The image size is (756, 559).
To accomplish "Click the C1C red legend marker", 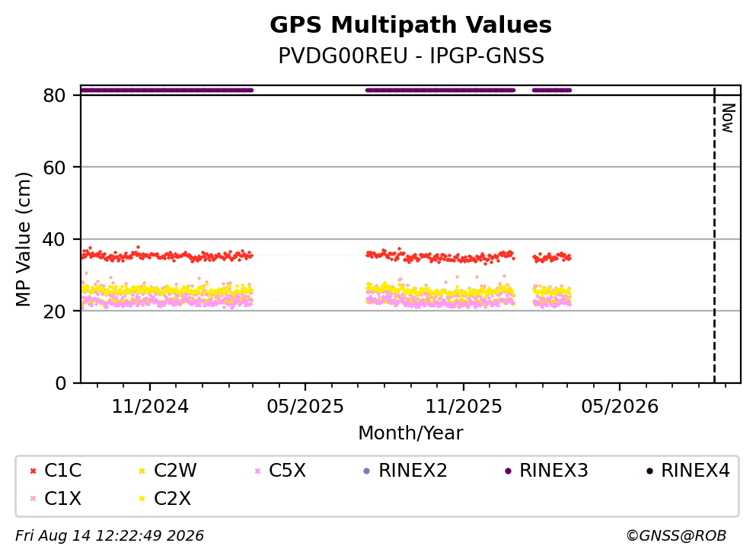I will (33, 471).
